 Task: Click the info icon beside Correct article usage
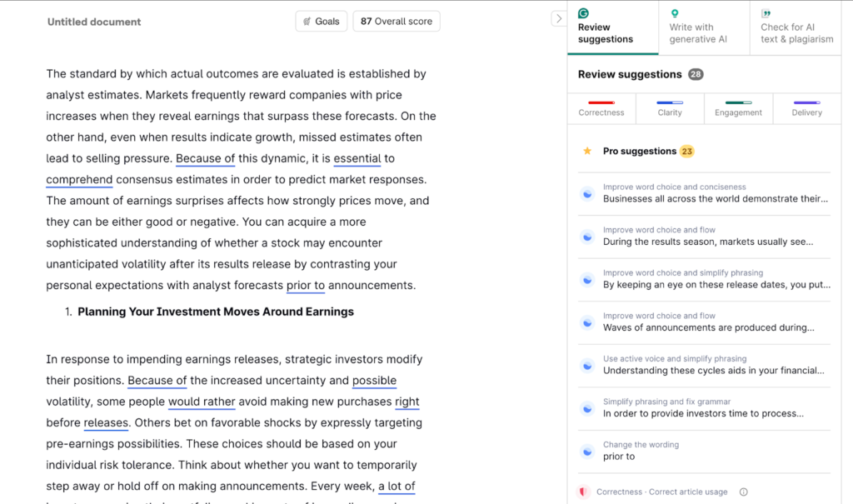coord(744,492)
